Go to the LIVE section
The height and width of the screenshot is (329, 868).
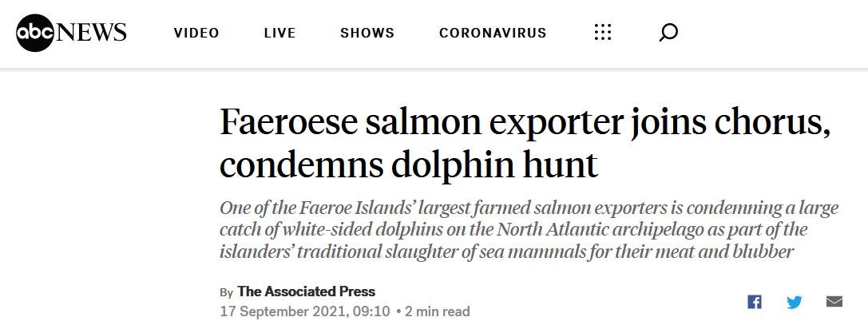point(279,34)
